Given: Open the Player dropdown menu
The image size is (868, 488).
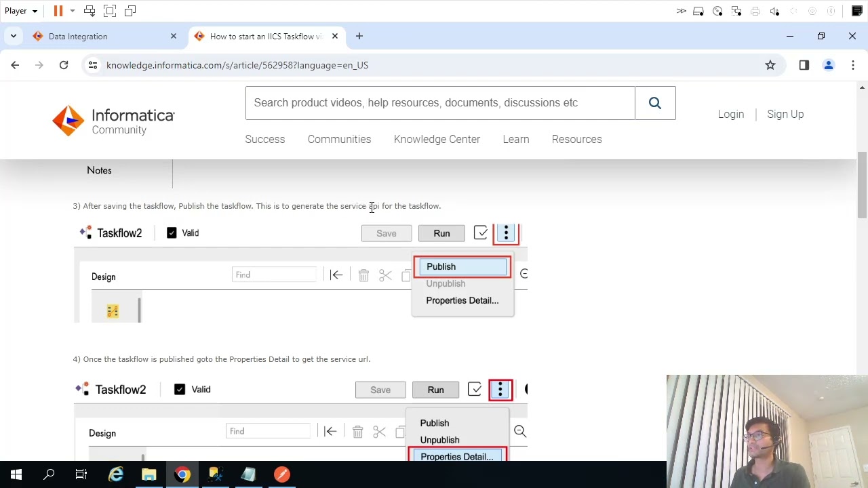Looking at the screenshot, I should [21, 11].
